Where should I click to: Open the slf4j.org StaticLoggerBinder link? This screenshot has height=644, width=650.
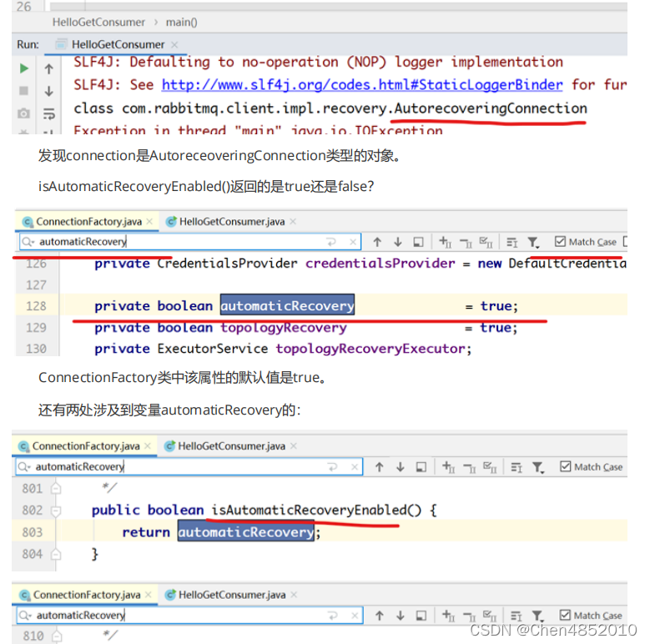pos(362,85)
